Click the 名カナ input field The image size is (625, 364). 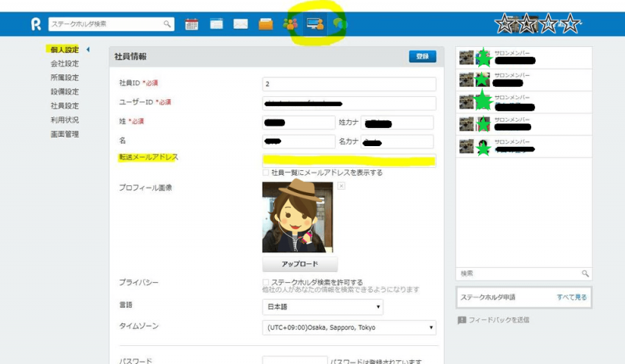[x=397, y=141]
